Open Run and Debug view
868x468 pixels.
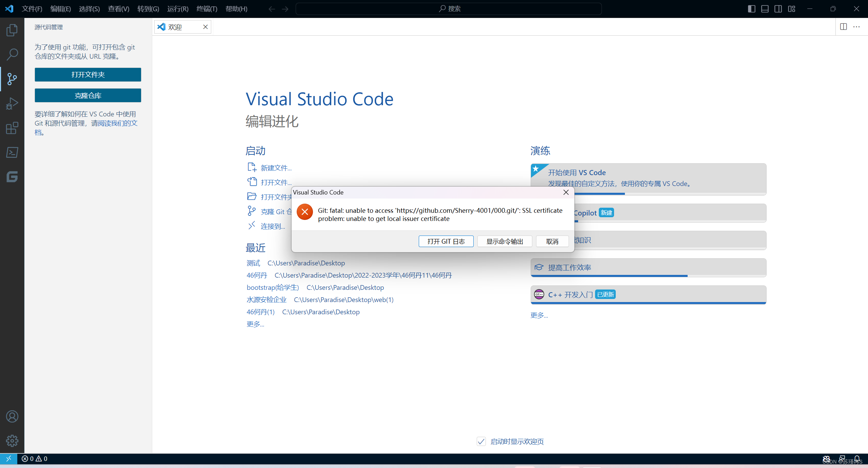coord(12,104)
